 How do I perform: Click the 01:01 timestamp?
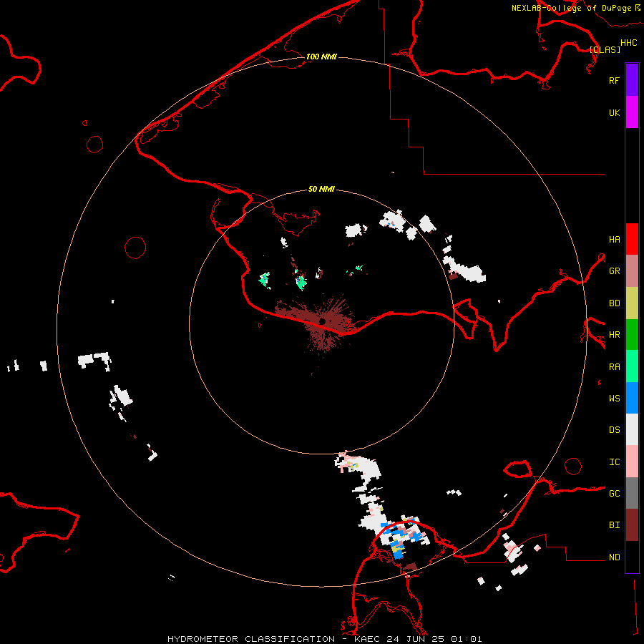466,639
